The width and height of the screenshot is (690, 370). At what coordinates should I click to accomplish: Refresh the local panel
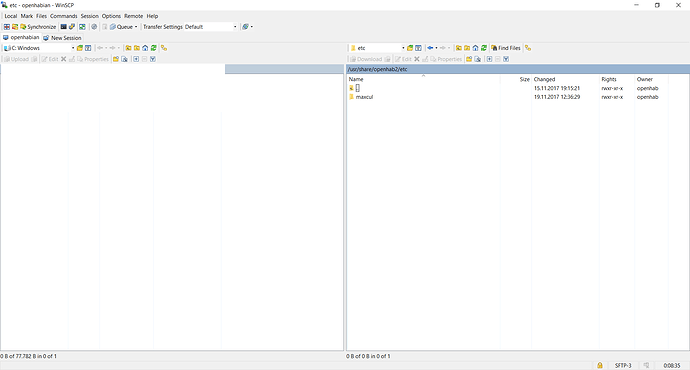pos(154,48)
